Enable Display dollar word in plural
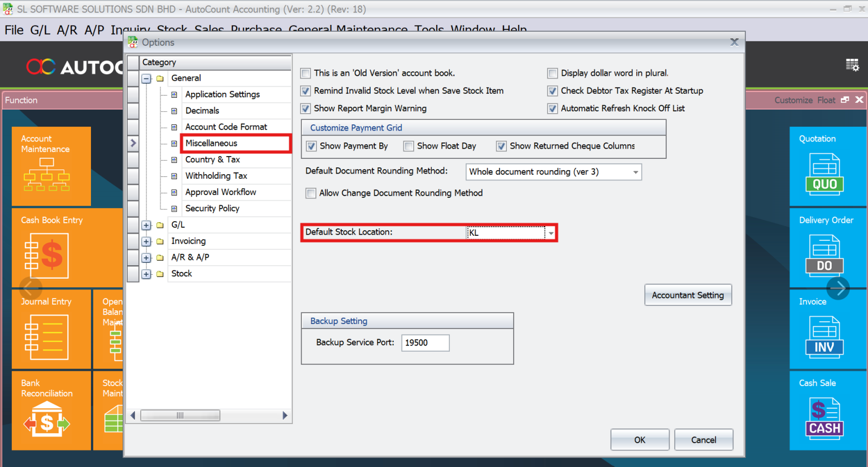Image resolution: width=868 pixels, height=467 pixels. point(552,73)
